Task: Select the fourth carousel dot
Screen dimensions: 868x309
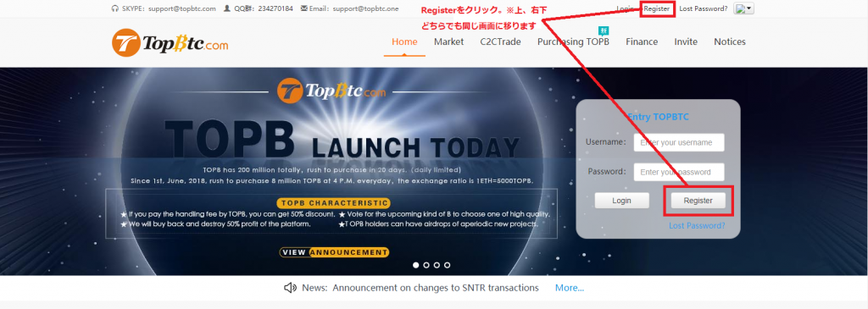Action: [x=448, y=265]
